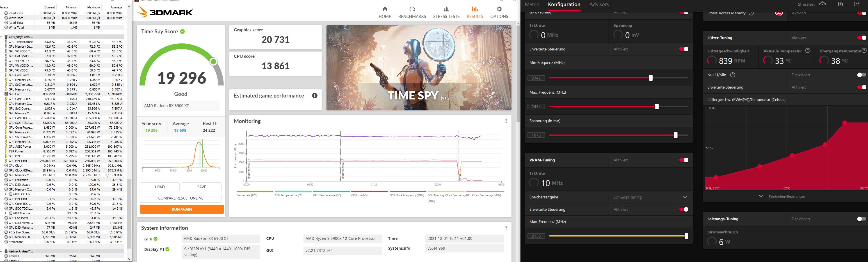Collapse the Network: RealT... sensor group
This screenshot has height=262, width=868.
tap(2, 251)
